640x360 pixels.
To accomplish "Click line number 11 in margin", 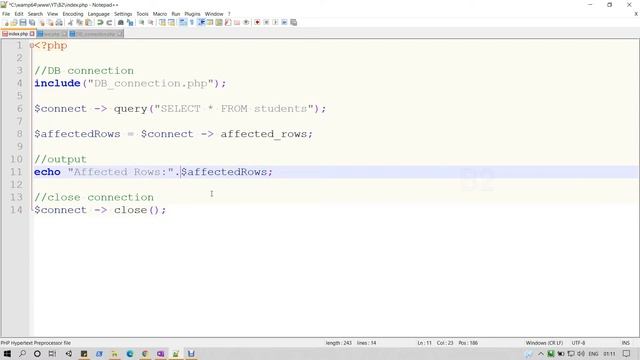I will tap(16, 172).
